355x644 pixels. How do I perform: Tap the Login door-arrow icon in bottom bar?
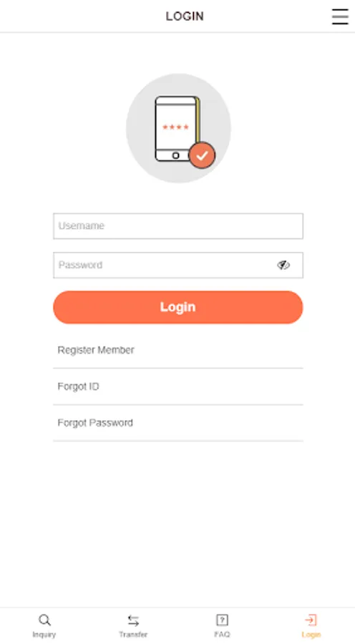(311, 620)
